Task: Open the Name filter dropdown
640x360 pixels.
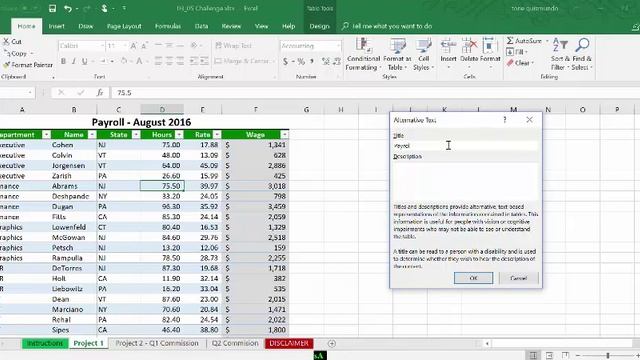Action: pos(92,135)
